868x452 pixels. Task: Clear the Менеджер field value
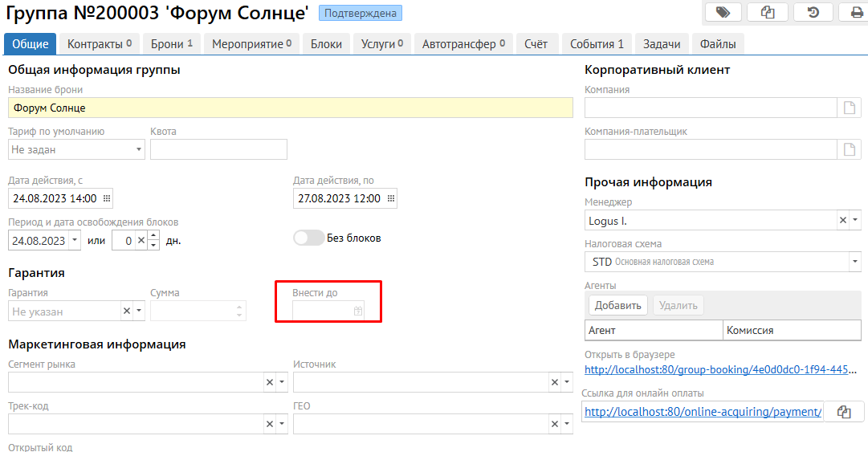coord(842,220)
